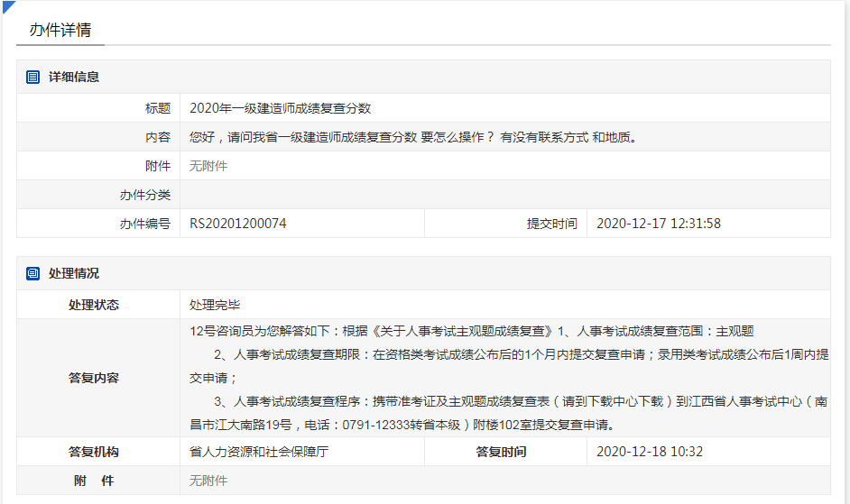Click the empty 办件分类 value cell

(505, 195)
